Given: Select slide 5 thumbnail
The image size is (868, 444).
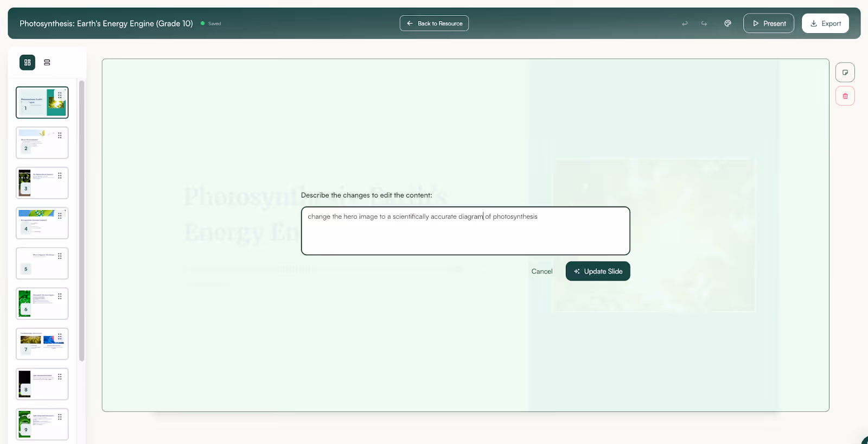Looking at the screenshot, I should 42,263.
